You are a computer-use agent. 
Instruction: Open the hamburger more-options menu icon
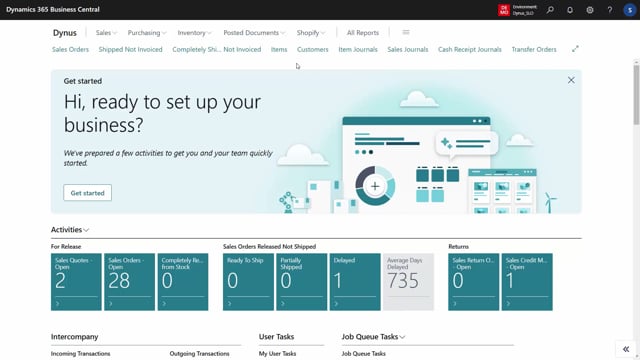click(x=406, y=32)
